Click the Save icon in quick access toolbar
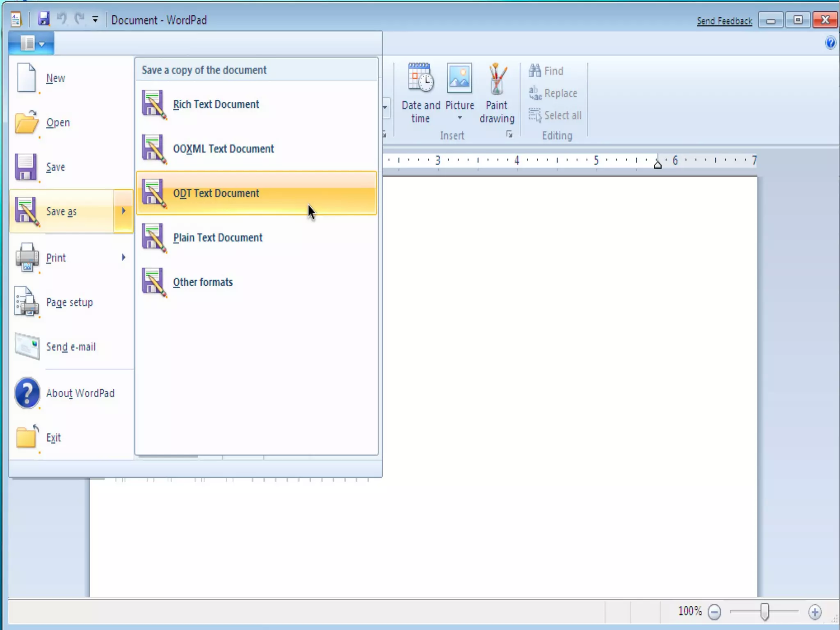Viewport: 840px width, 630px height. (44, 19)
